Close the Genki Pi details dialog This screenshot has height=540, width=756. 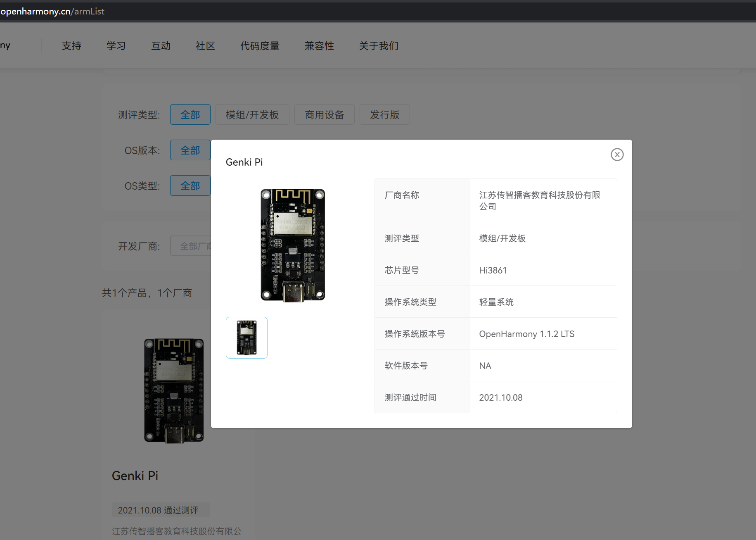[x=617, y=155]
